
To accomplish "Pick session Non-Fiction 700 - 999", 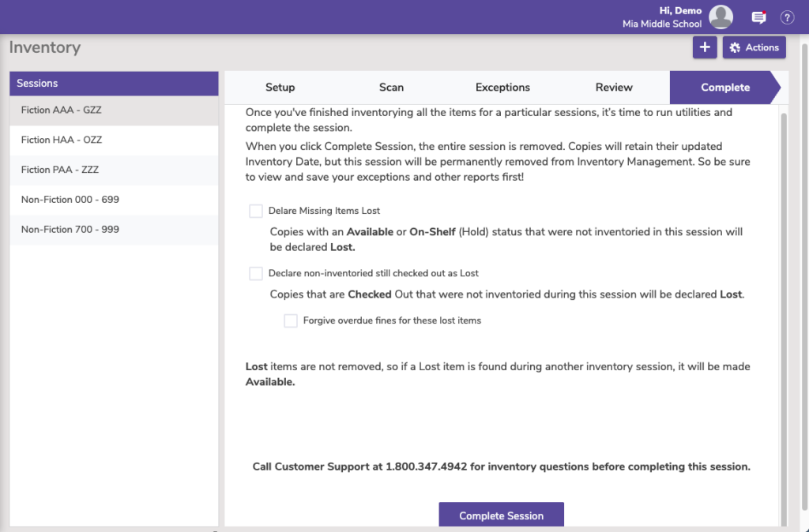I will coord(114,230).
